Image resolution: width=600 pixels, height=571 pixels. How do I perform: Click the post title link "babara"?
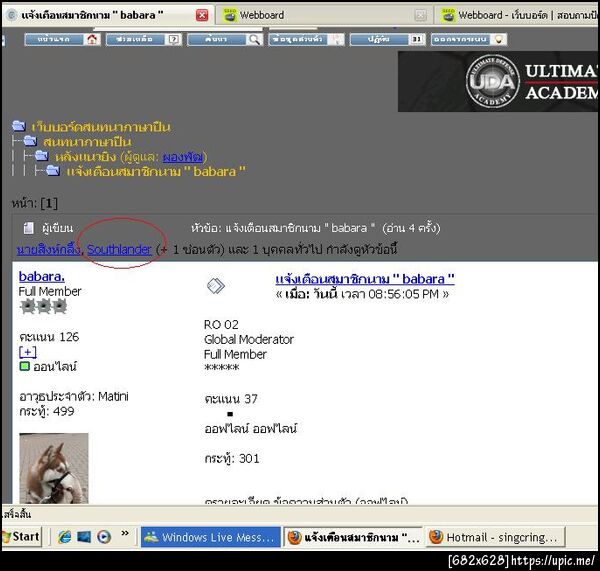point(365,279)
